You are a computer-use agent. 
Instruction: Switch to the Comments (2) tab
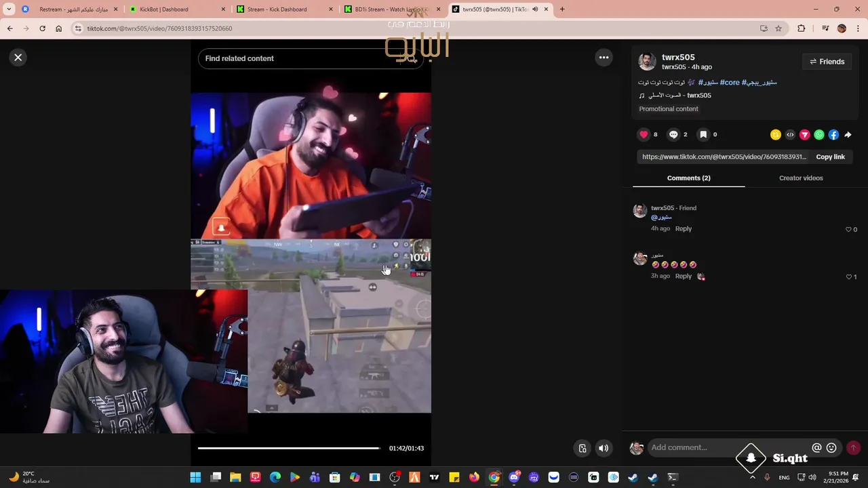pyautogui.click(x=688, y=178)
